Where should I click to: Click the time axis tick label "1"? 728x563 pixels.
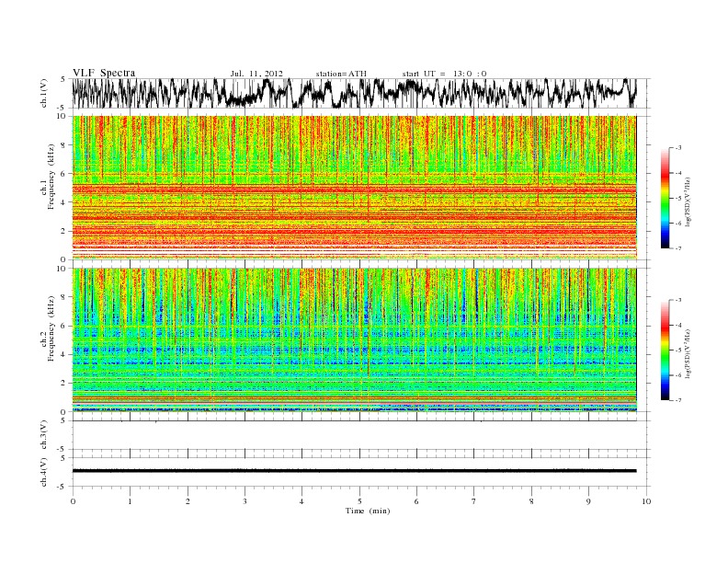click(130, 501)
